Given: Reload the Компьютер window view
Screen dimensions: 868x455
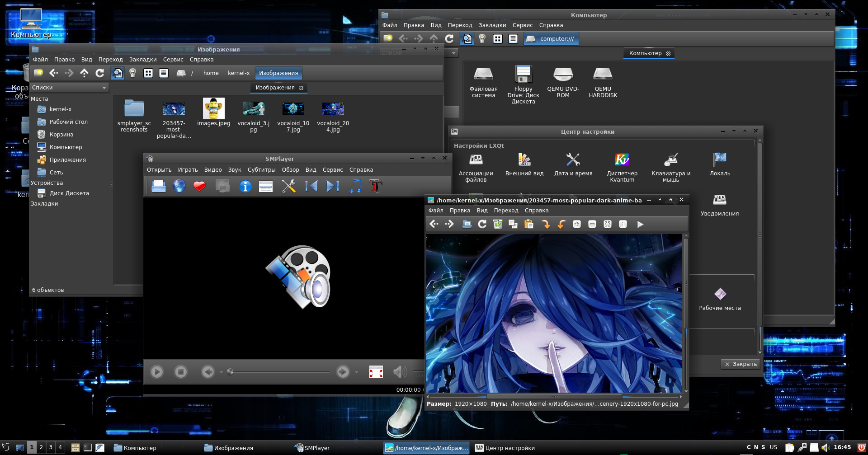Looking at the screenshot, I should 449,39.
